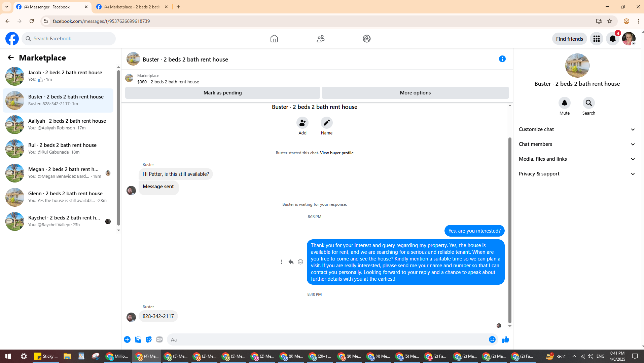Reply to the long message
The height and width of the screenshot is (363, 644).
(291, 262)
